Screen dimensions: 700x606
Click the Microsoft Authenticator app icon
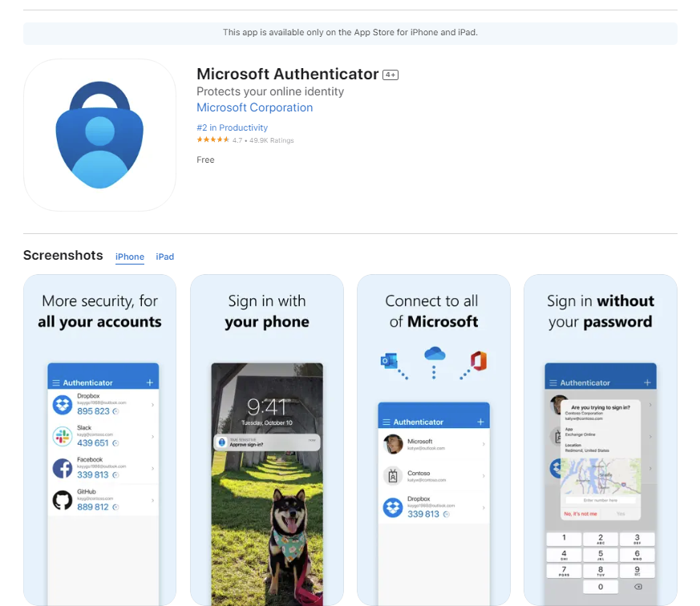tap(99, 135)
